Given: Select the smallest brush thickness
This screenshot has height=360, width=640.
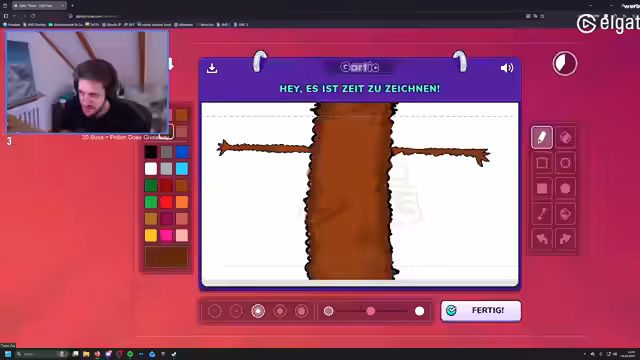Looking at the screenshot, I should tap(215, 311).
